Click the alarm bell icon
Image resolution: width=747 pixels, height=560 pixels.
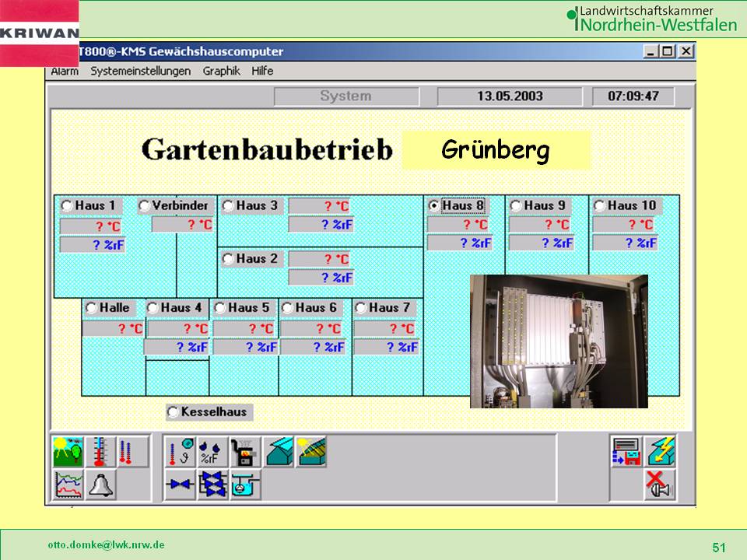tap(100, 485)
